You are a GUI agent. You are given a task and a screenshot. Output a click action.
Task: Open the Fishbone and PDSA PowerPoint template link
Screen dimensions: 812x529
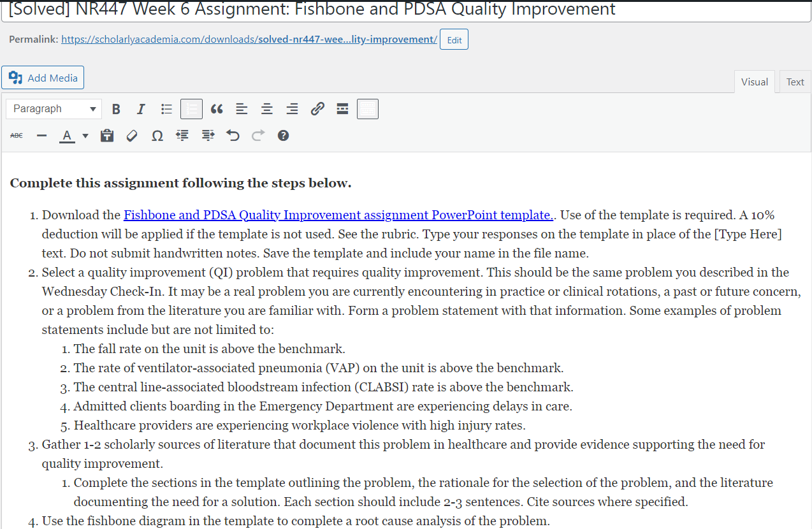[x=338, y=215]
